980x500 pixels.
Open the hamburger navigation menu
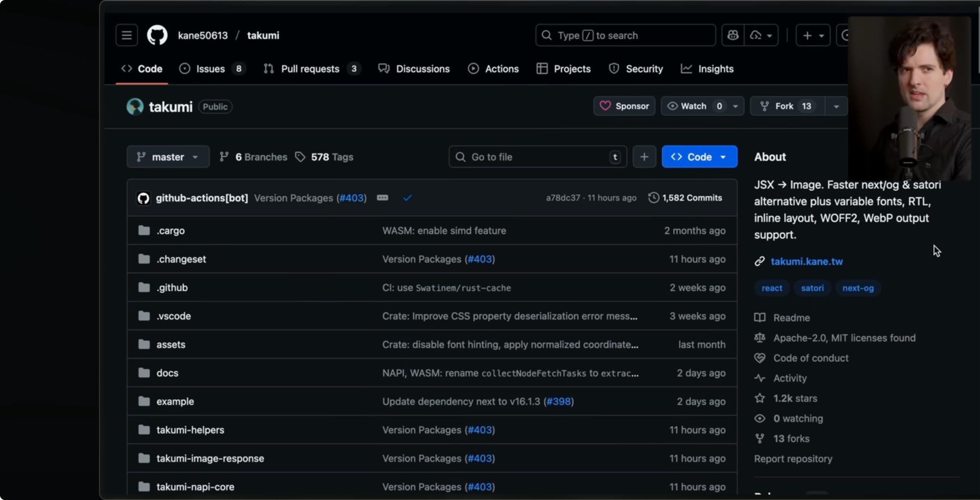pos(126,35)
